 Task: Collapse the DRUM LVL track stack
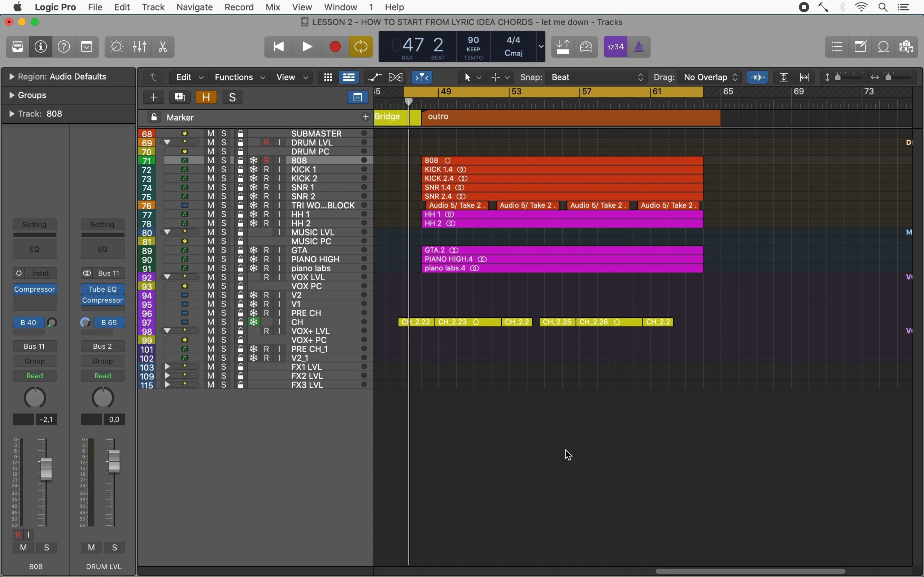[x=167, y=142]
